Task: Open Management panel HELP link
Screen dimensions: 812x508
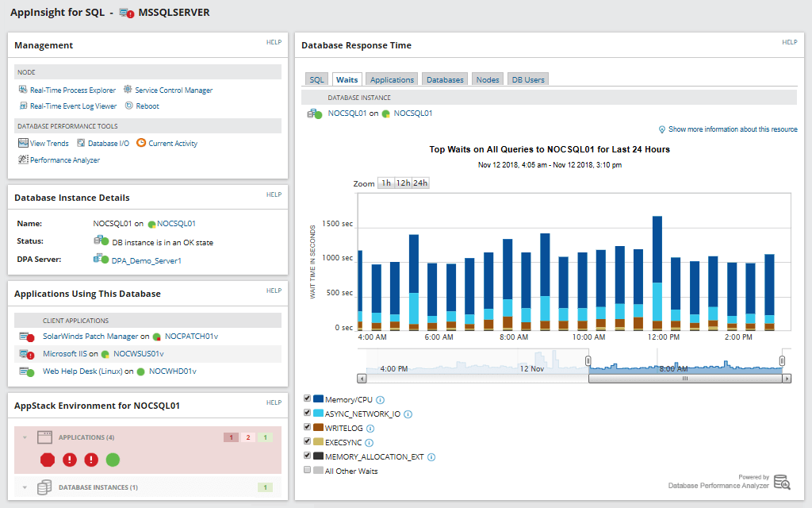Action: tap(274, 43)
